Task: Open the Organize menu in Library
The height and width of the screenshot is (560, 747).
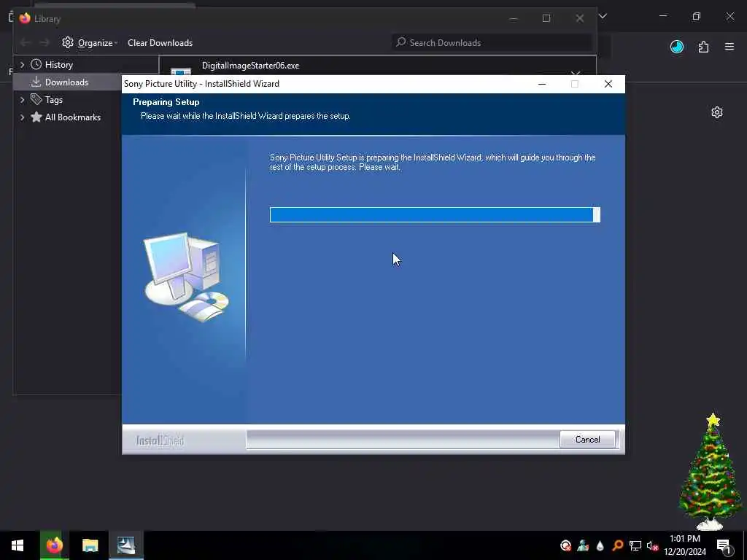Action: tap(90, 43)
